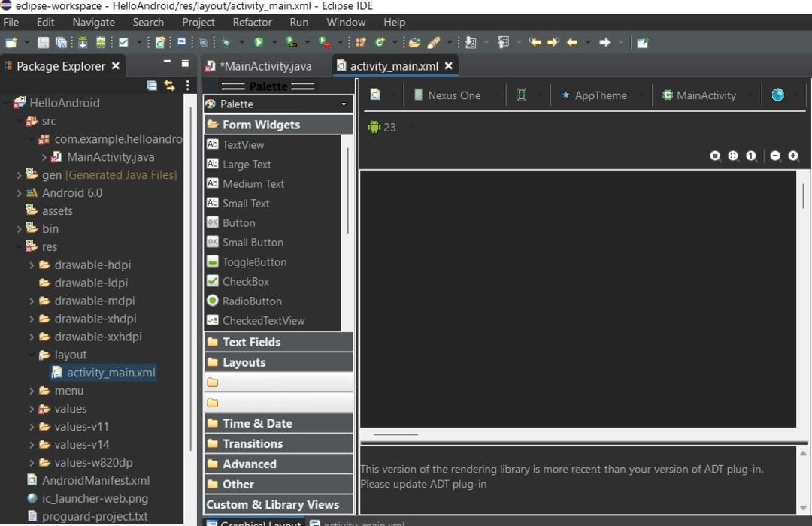Select the RadioButton widget in palette
This screenshot has width=812, height=526.
tap(273, 301)
